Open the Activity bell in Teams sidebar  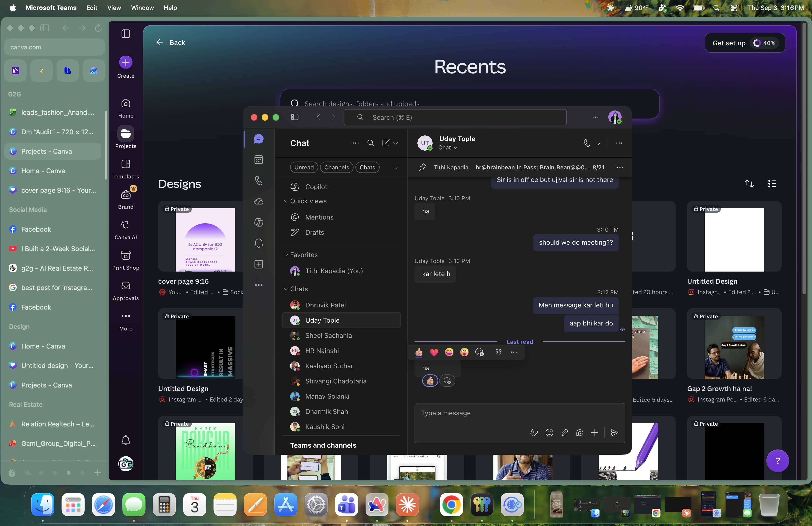(x=259, y=243)
